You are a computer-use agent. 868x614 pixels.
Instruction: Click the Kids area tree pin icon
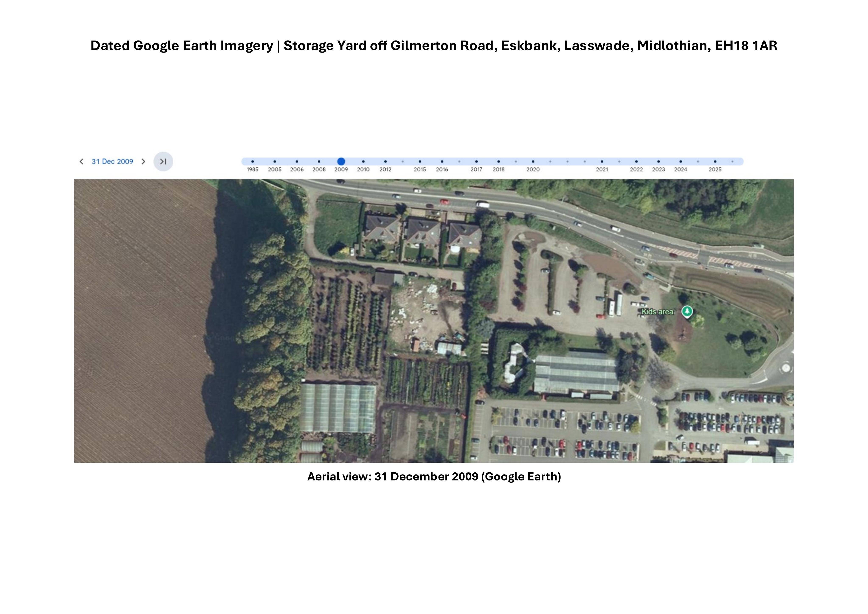687,312
